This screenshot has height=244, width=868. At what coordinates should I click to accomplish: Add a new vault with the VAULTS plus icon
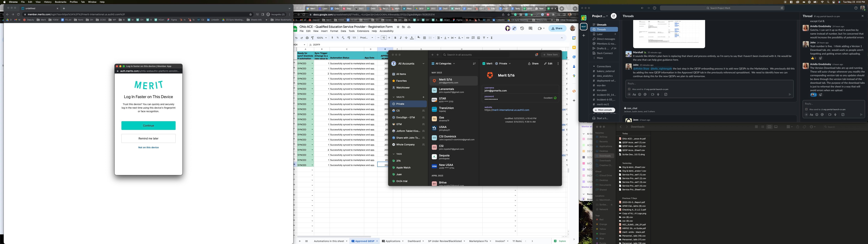[x=423, y=97]
